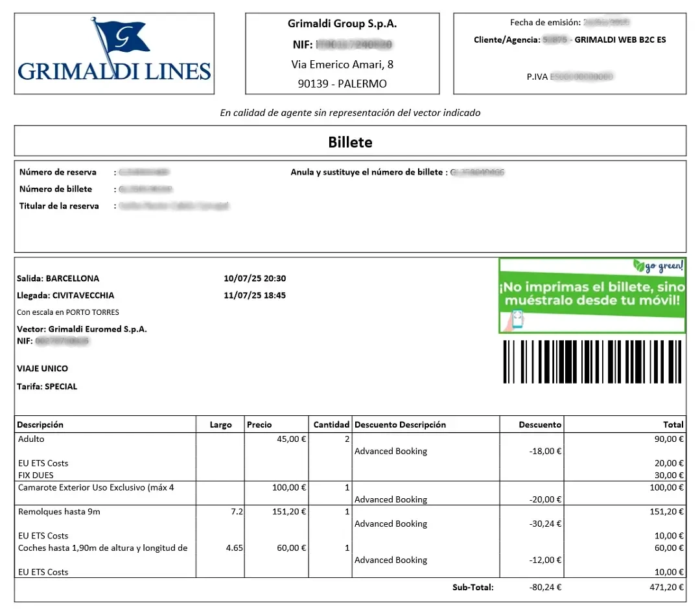
Task: Click the go green leaf icon
Action: [x=638, y=266]
